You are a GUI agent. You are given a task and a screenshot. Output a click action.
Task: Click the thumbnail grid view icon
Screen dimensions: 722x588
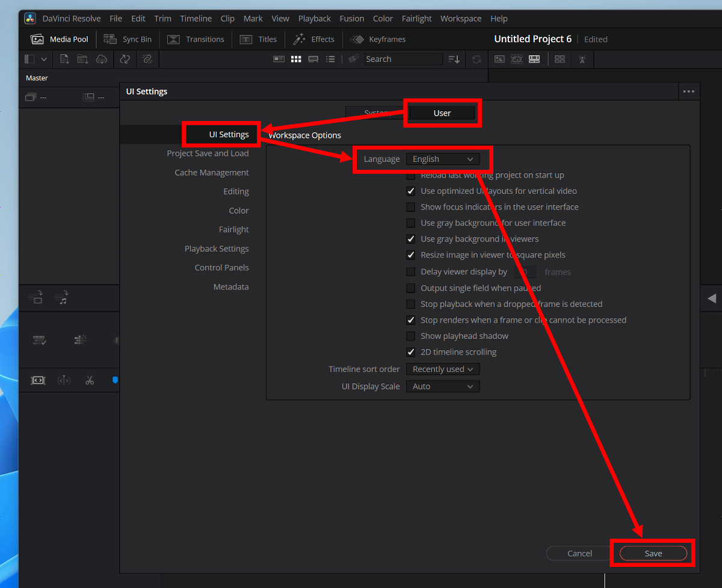296,59
